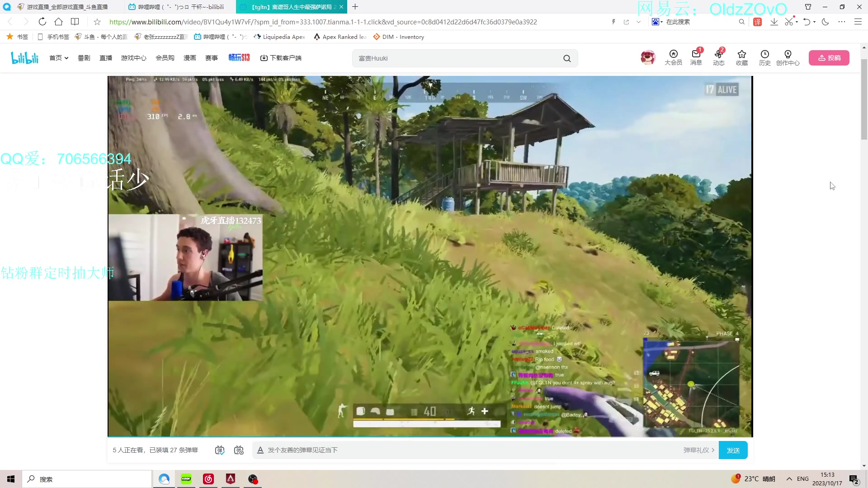868x488 pixels.
Task: Click 下载客户端 download link
Action: pyautogui.click(x=281, y=58)
